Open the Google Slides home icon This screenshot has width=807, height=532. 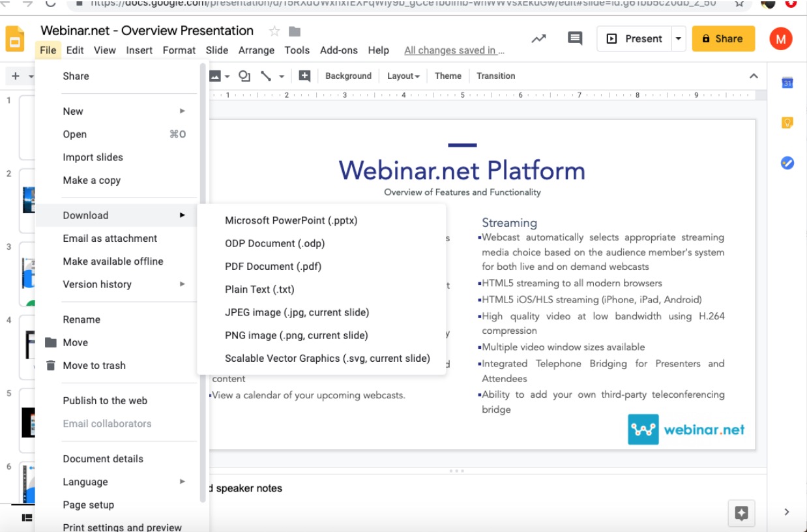(x=16, y=39)
